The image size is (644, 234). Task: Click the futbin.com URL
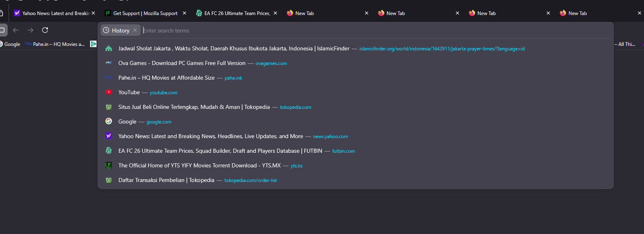[343, 151]
